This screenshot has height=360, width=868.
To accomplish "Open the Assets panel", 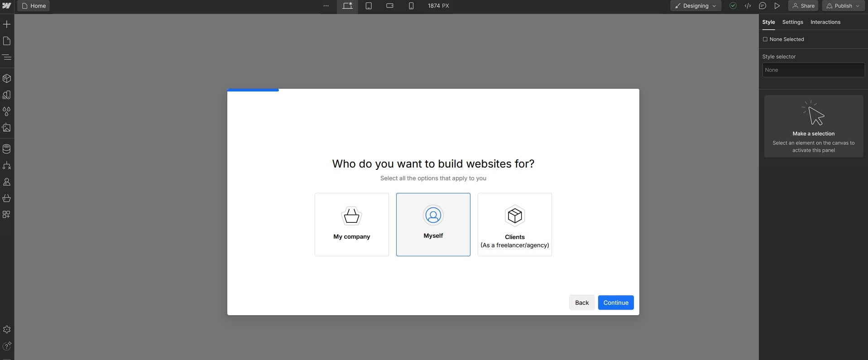I will (7, 128).
